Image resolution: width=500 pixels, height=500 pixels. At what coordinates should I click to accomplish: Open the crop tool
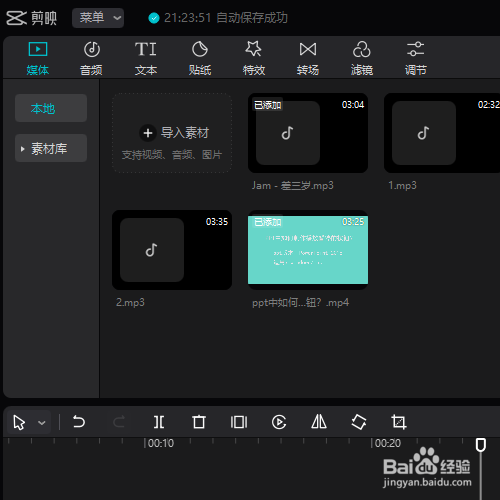399,422
